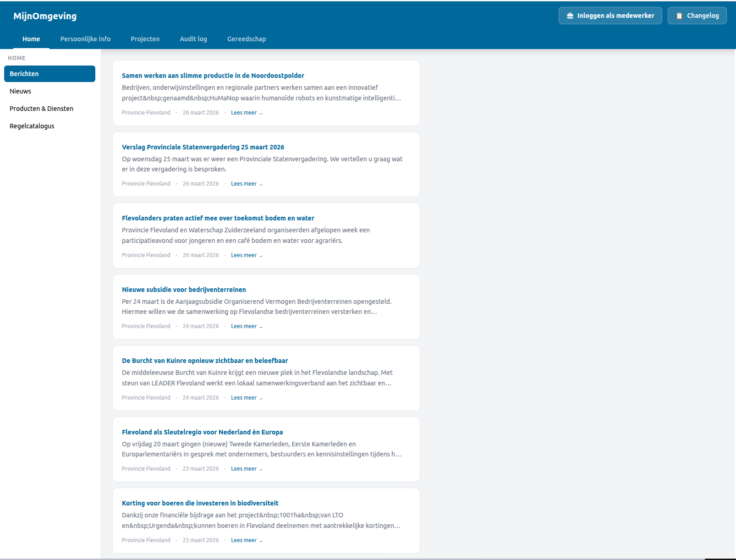View the Audit log tab
This screenshot has width=736, height=560.
(x=193, y=39)
